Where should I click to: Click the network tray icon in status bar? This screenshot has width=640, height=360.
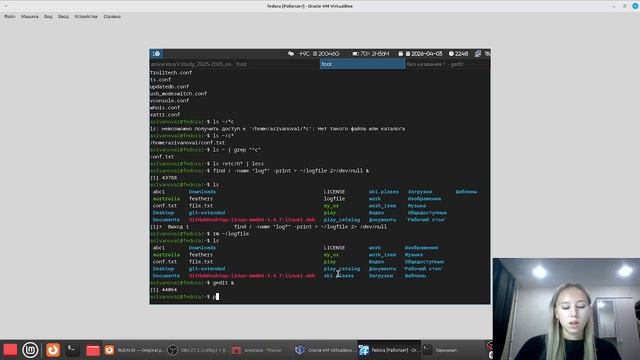(478, 53)
